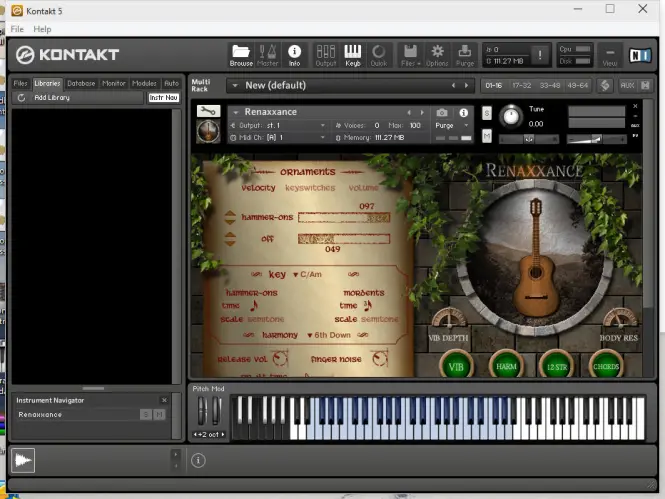Click the NI logo
The width and height of the screenshot is (665, 499).
pos(639,55)
